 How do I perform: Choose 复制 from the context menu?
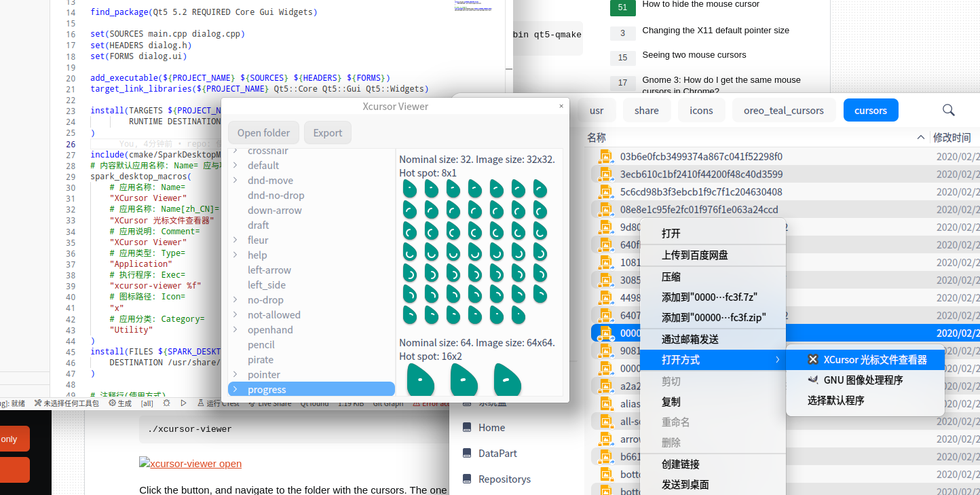pyautogui.click(x=671, y=402)
